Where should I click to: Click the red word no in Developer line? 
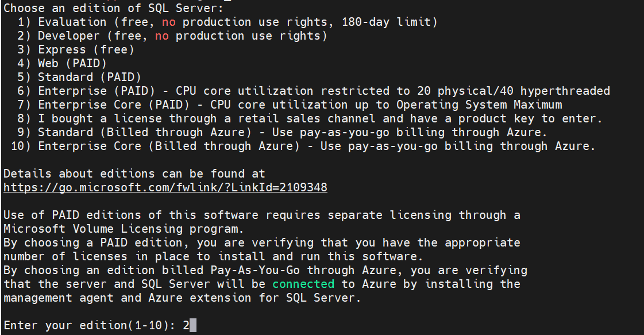click(162, 36)
